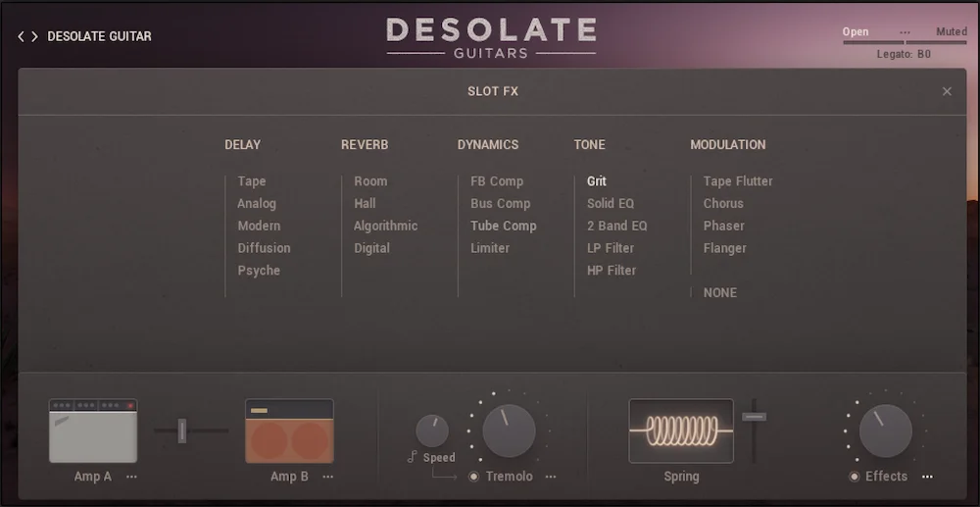Choose Algorithmic reverb effect

(385, 226)
